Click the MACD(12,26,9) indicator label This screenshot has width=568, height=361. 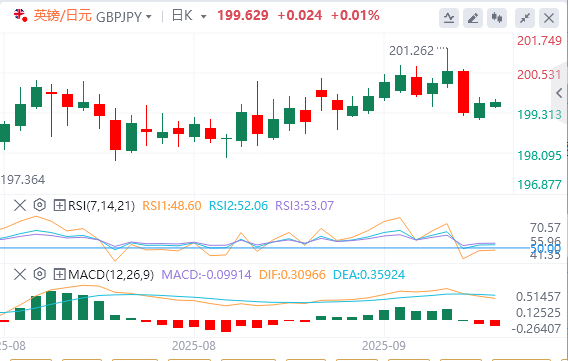[111, 274]
